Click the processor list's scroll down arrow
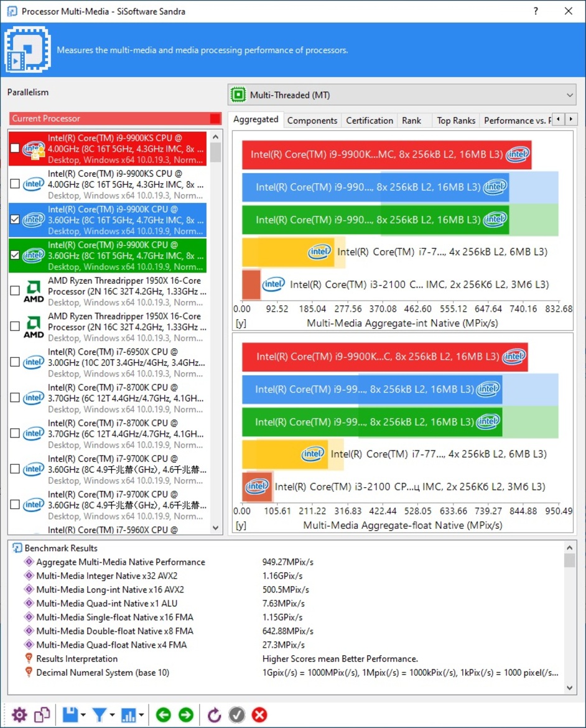 click(x=215, y=528)
